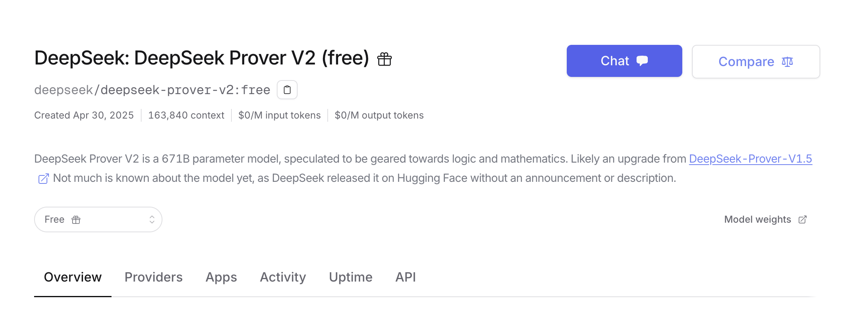Click the Compare button
Image resolution: width=868 pixels, height=314 pixels.
click(755, 62)
